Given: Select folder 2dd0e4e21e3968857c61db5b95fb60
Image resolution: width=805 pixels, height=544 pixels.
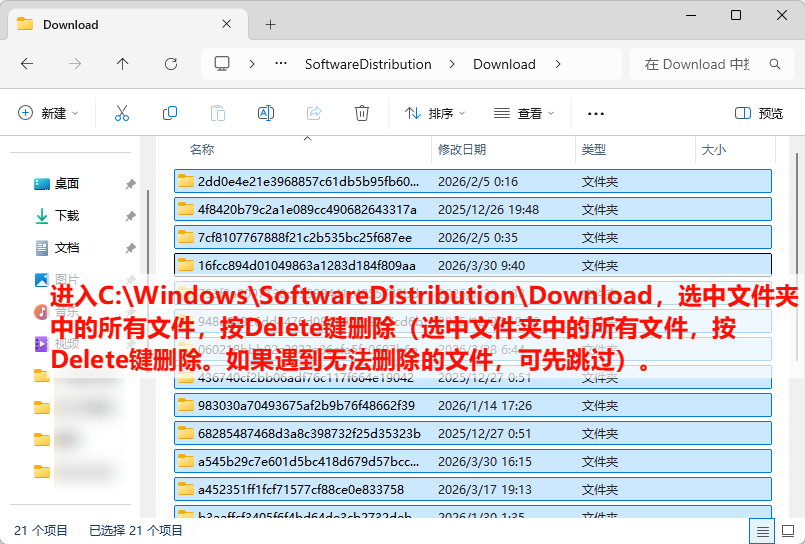Looking at the screenshot, I should tap(473, 182).
